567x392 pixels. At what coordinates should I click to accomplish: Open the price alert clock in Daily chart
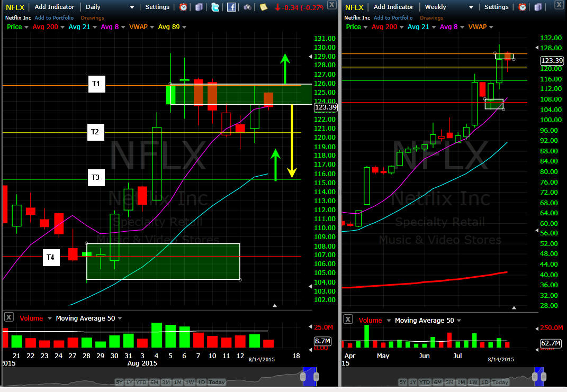click(x=183, y=7)
